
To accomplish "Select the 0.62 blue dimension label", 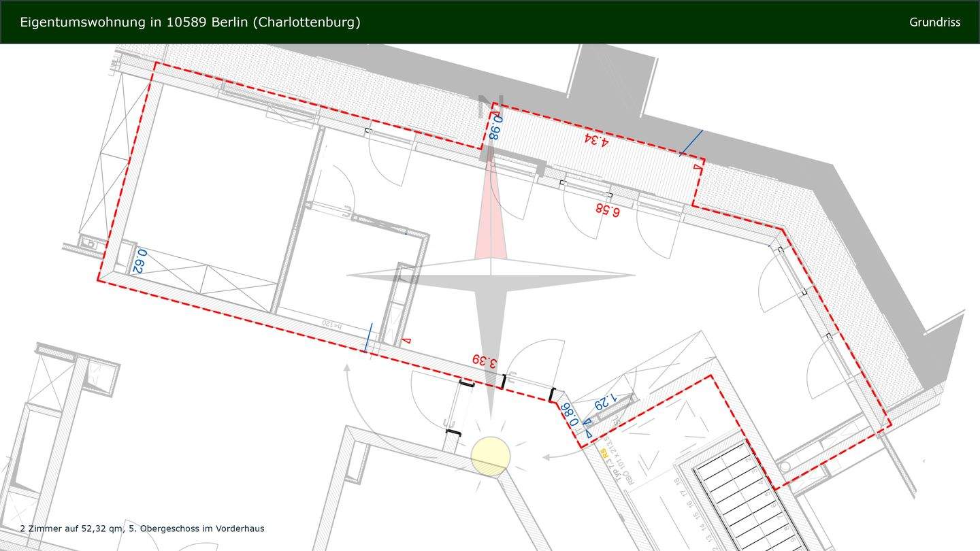I will click(x=138, y=262).
